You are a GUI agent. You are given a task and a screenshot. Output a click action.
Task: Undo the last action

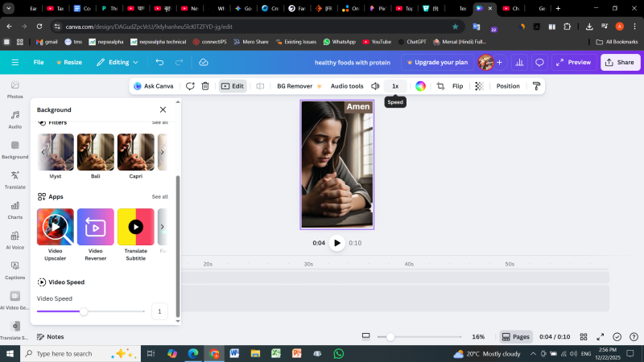coord(159,62)
